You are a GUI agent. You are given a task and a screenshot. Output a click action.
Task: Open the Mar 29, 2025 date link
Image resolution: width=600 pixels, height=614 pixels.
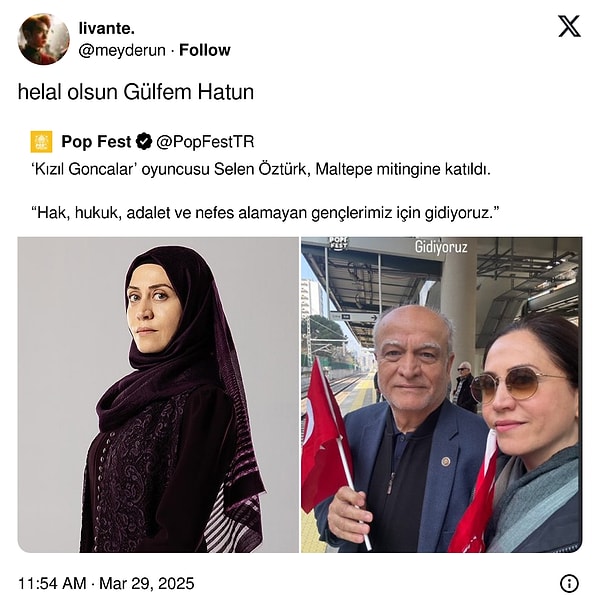tap(146, 583)
